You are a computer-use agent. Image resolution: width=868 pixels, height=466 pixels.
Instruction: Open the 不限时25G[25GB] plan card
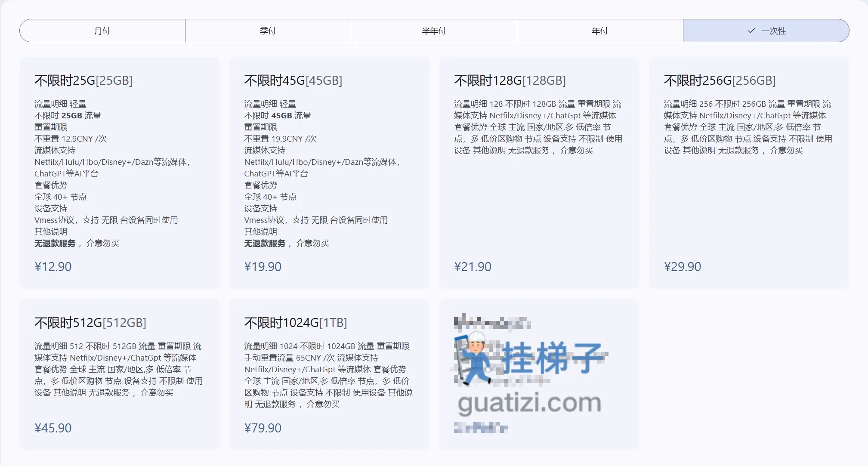tap(83, 80)
